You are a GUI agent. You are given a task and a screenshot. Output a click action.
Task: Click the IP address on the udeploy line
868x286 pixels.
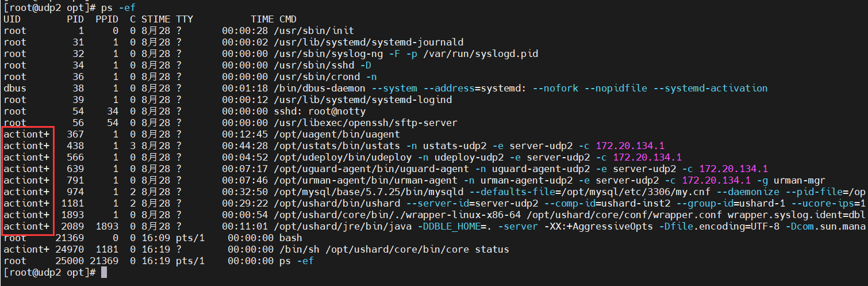[647, 157]
